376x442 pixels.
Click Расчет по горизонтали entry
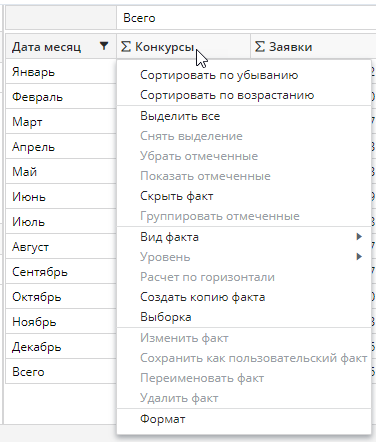(244, 277)
